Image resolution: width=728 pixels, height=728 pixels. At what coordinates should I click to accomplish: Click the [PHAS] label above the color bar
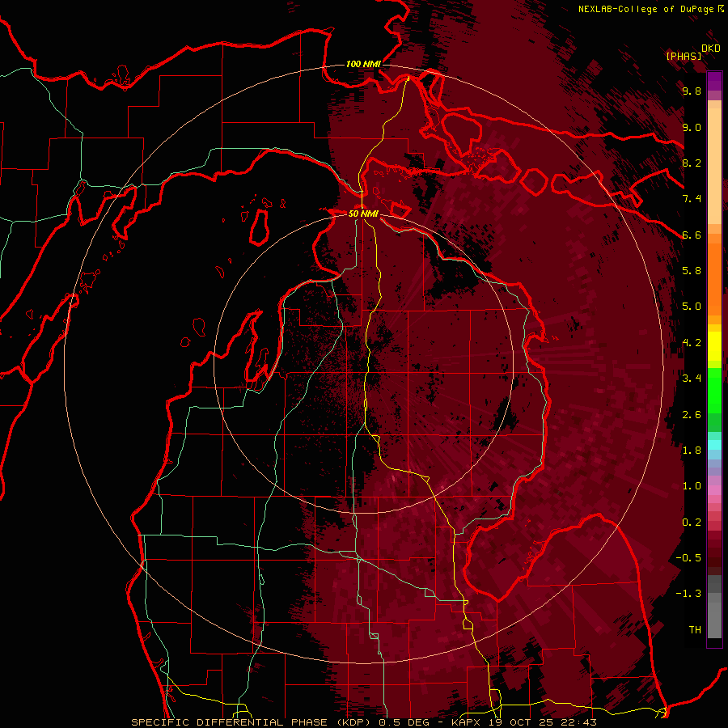pos(684,56)
